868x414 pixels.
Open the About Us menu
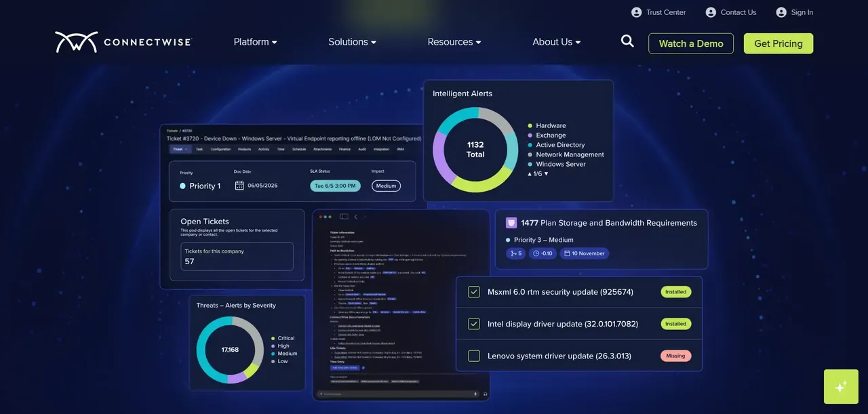click(557, 42)
